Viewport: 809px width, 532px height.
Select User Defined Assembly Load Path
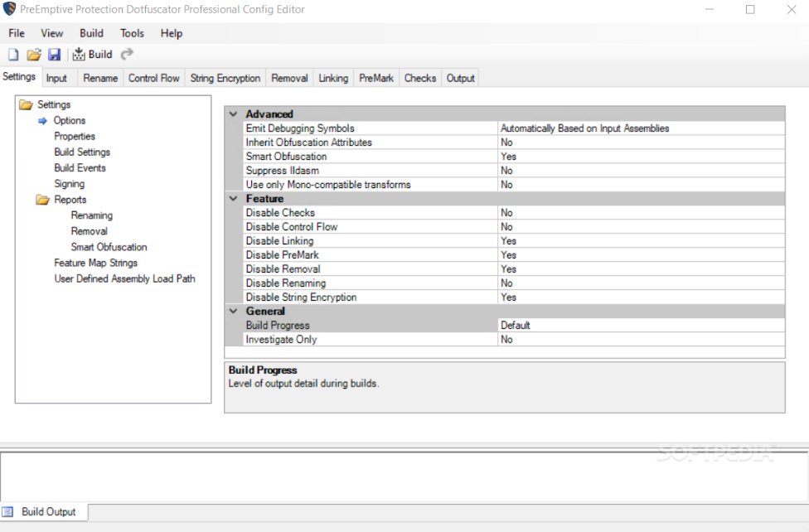(x=124, y=278)
